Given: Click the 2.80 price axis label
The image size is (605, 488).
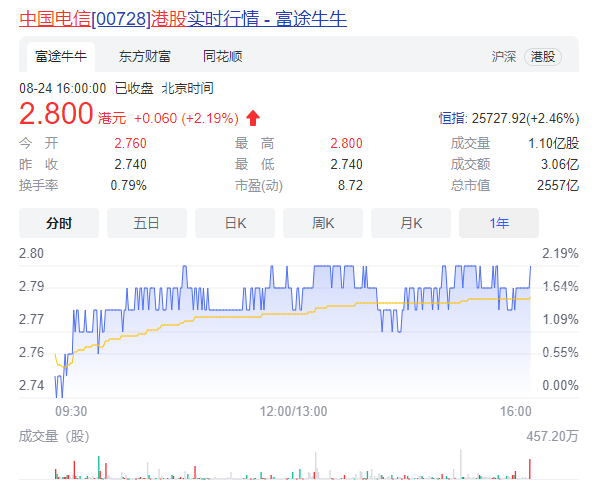Looking at the screenshot, I should point(31,253).
